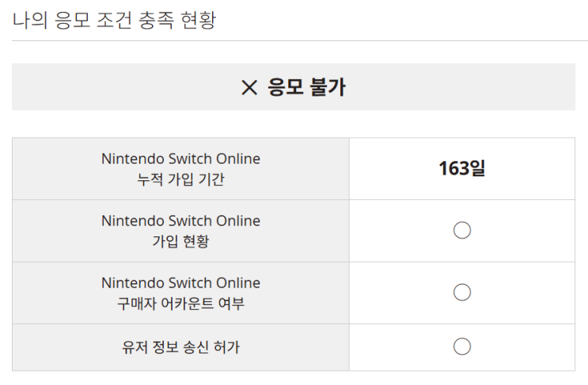Image resolution: width=588 pixels, height=385 pixels.
Task: Click Nintendo Switch Online above 누적 가입 기간
Action: tap(180, 159)
